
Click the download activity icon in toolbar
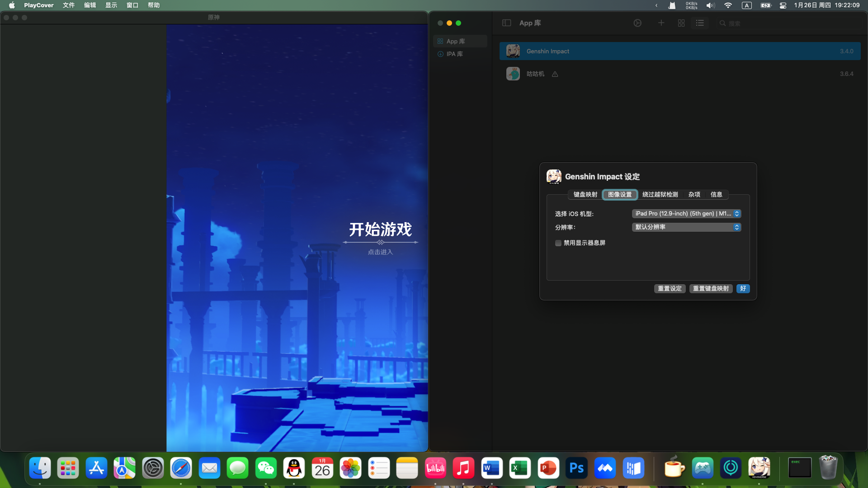click(637, 23)
